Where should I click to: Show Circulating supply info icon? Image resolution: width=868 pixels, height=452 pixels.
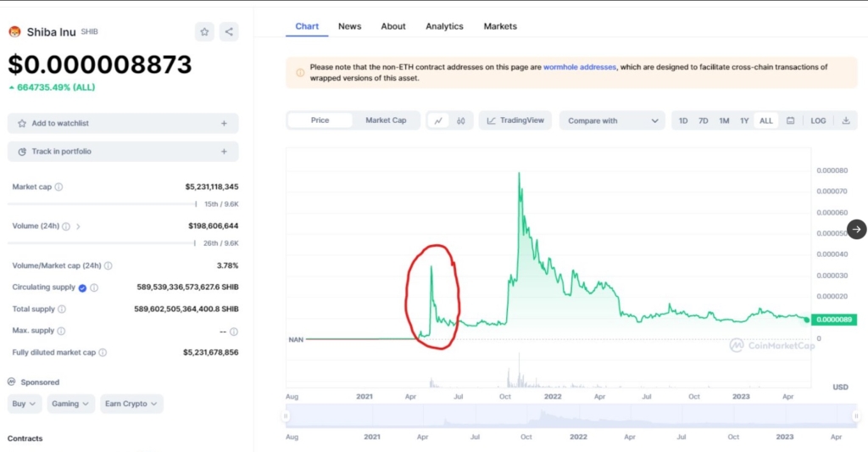(x=94, y=287)
